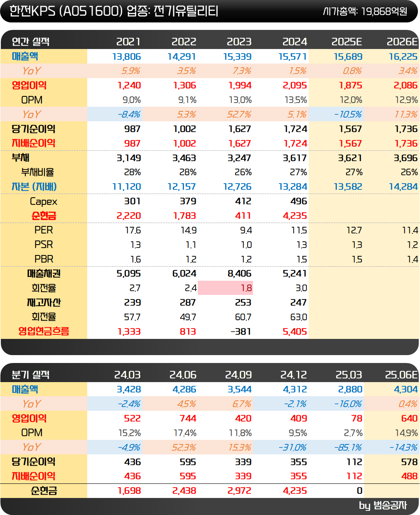This screenshot has width=420, height=515.
Task: Click quarterly net income 578
Action: click(409, 462)
